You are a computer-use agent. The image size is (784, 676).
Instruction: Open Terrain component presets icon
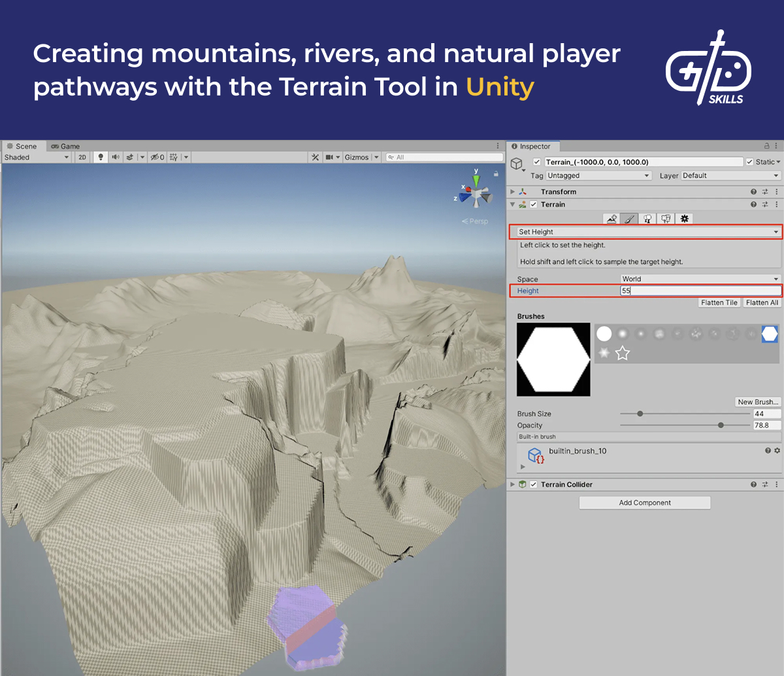click(x=765, y=205)
